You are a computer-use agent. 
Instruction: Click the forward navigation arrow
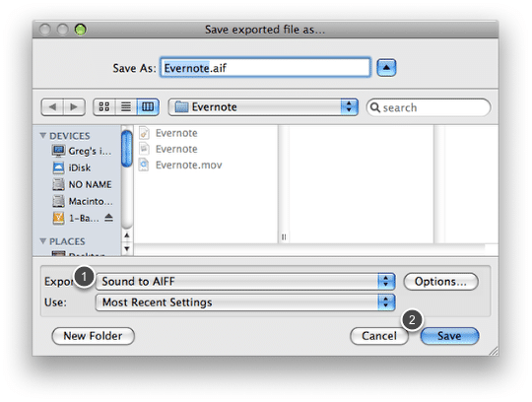coord(74,107)
